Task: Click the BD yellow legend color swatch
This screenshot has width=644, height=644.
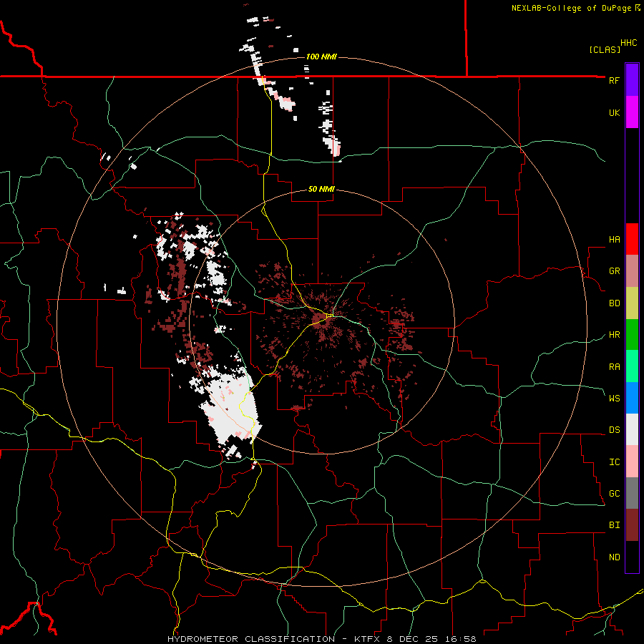Action: coord(632,303)
